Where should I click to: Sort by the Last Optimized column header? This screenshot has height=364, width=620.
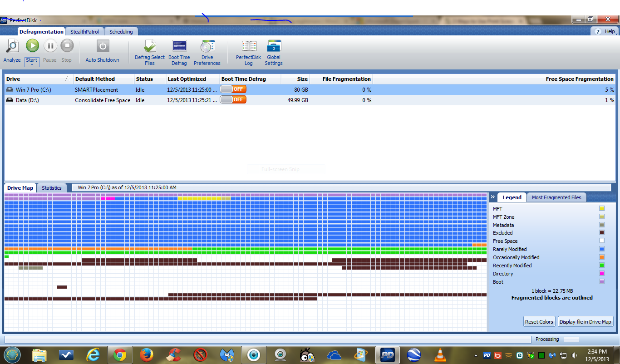point(192,79)
